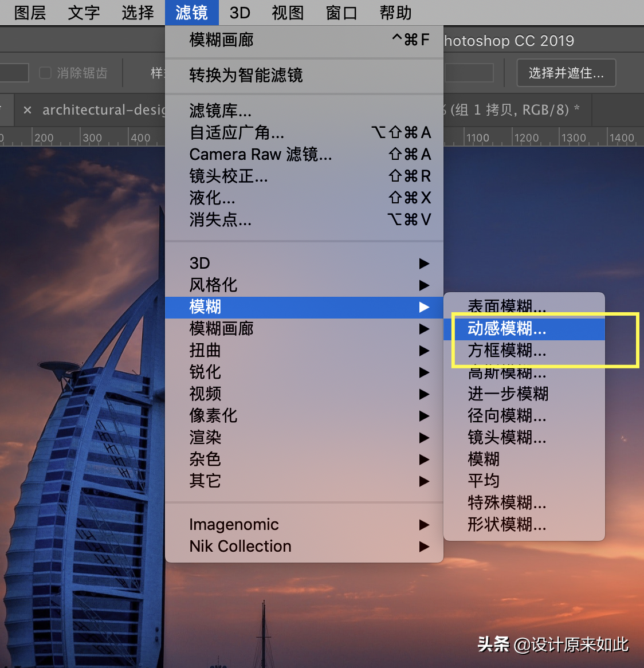Apply 平均 blur filter

click(524, 481)
